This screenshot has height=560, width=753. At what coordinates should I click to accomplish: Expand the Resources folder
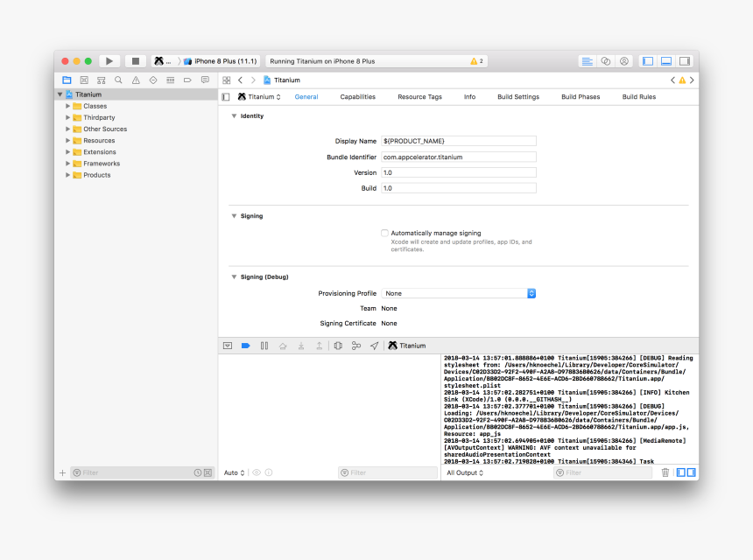pyautogui.click(x=67, y=141)
